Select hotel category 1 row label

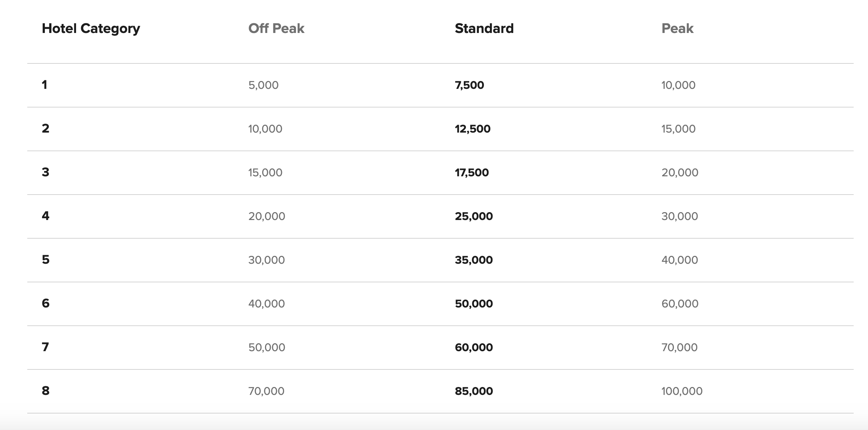coord(44,85)
